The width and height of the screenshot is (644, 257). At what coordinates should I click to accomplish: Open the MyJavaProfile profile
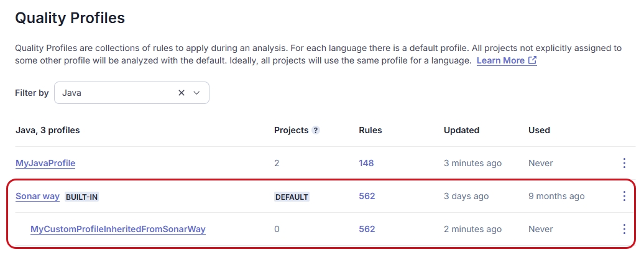[x=45, y=163]
